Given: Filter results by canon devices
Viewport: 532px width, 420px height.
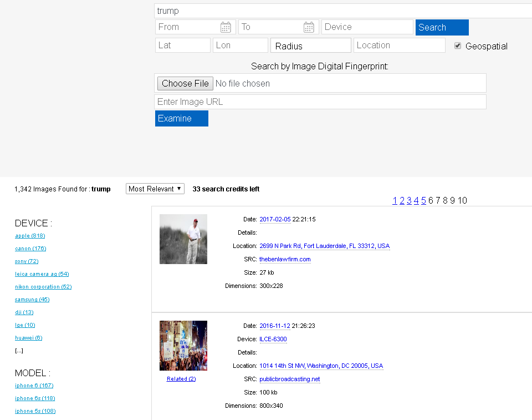Looking at the screenshot, I should (x=30, y=248).
